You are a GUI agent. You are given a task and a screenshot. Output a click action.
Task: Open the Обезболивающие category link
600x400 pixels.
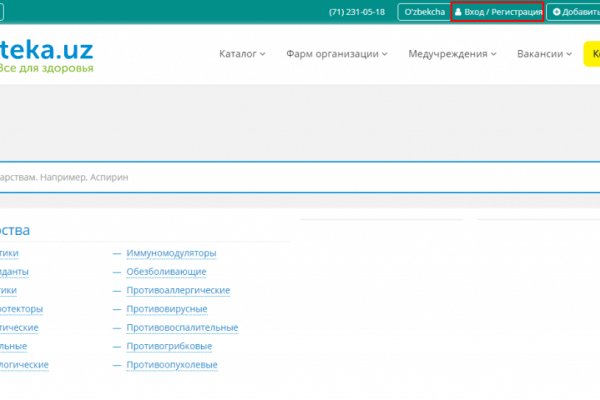(166, 272)
